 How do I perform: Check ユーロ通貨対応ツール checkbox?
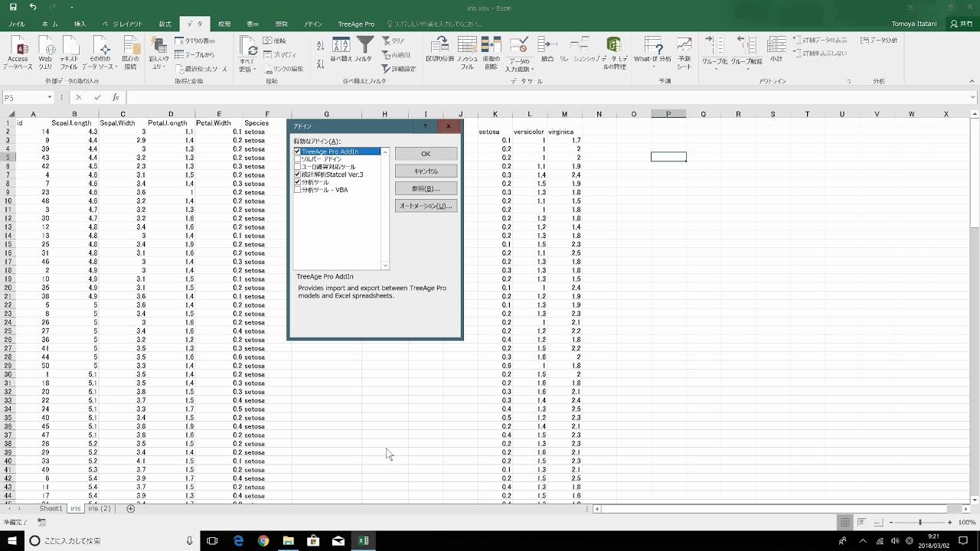coord(298,167)
